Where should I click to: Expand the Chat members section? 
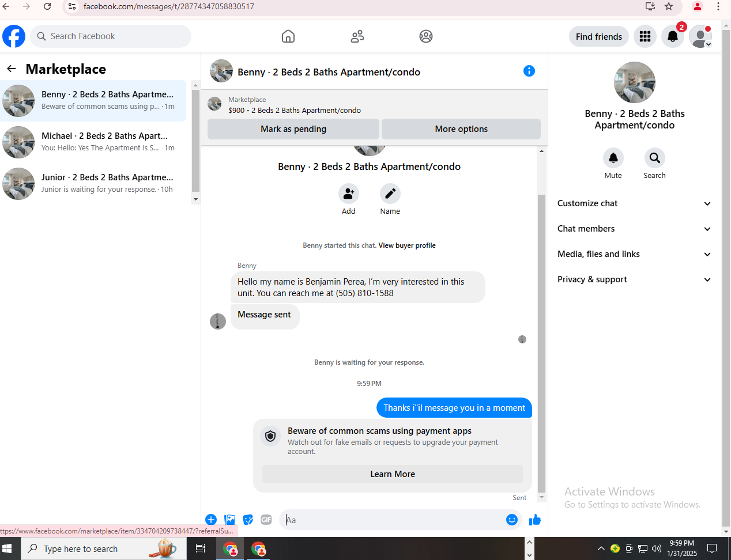tap(634, 229)
